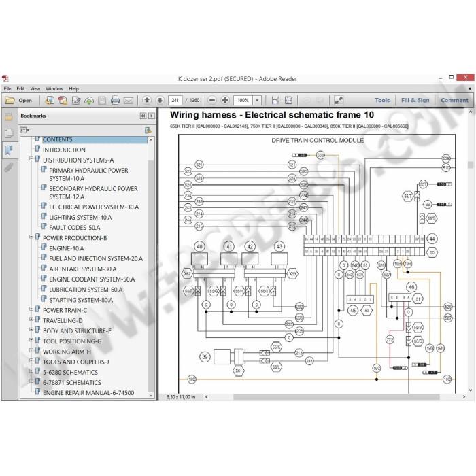The height and width of the screenshot is (476, 476).
Task: Zoom out with the minus button
Action: pyautogui.click(x=212, y=100)
